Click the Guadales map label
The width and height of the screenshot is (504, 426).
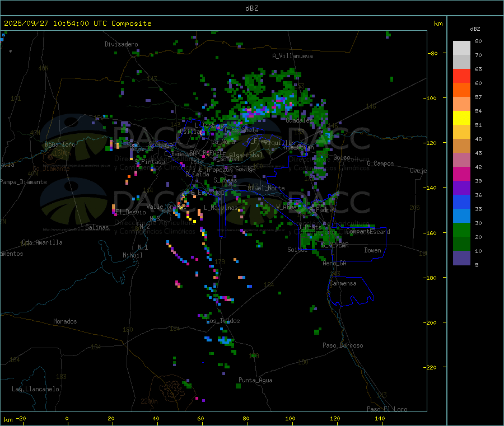click(299, 120)
